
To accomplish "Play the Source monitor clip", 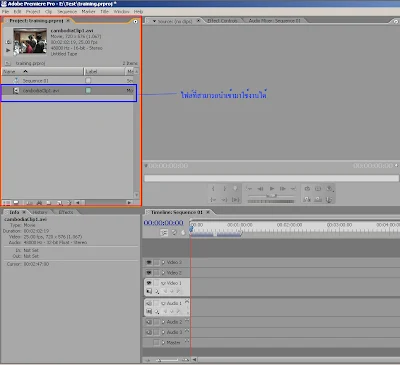I will click(x=272, y=189).
